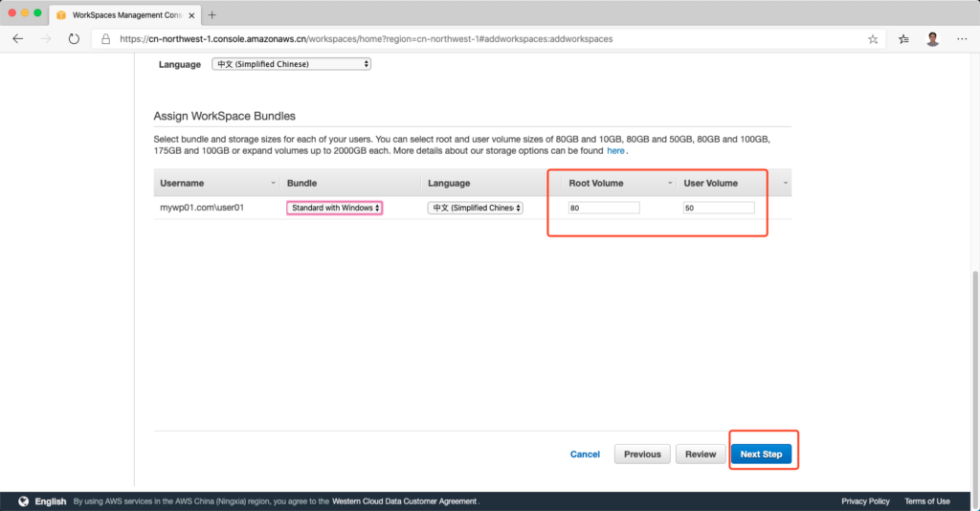Click the Next Step button

coord(761,455)
